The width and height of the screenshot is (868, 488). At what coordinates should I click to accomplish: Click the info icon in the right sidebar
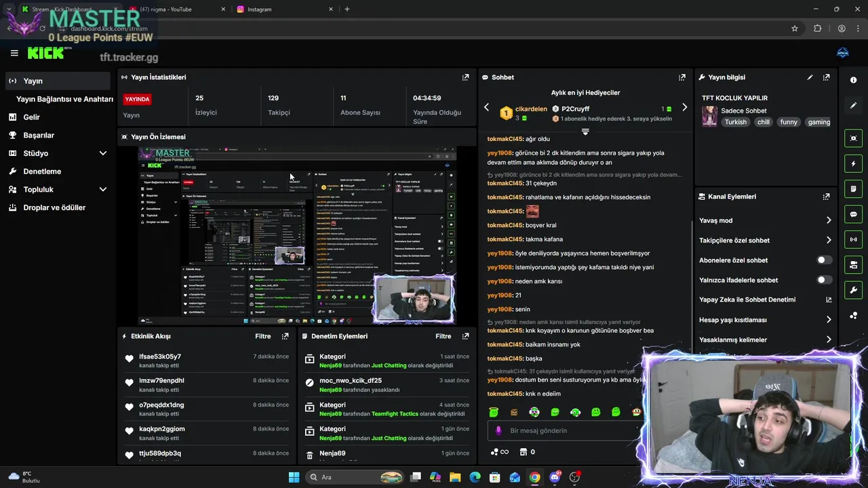click(x=853, y=80)
